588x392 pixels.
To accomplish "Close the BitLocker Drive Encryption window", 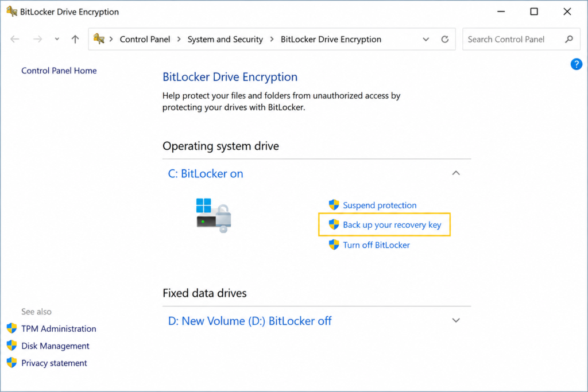I will (x=567, y=11).
